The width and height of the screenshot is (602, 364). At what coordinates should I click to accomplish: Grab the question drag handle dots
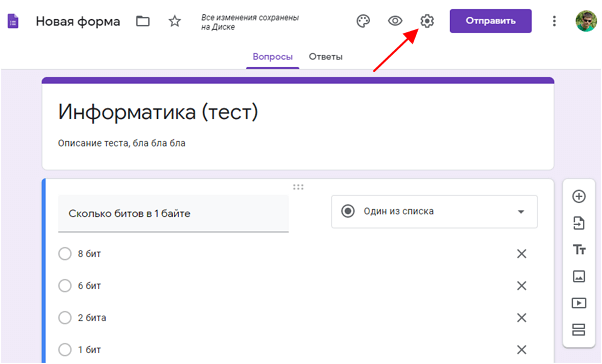pyautogui.click(x=298, y=187)
